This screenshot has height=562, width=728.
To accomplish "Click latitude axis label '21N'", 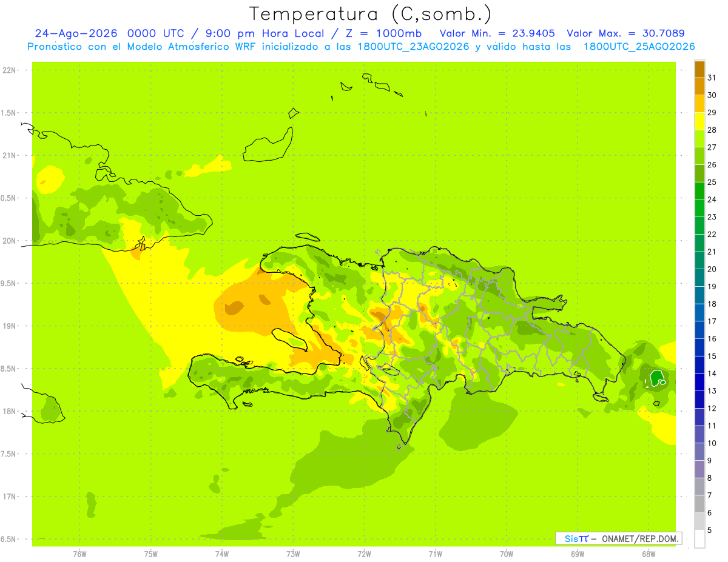I will tap(10, 156).
